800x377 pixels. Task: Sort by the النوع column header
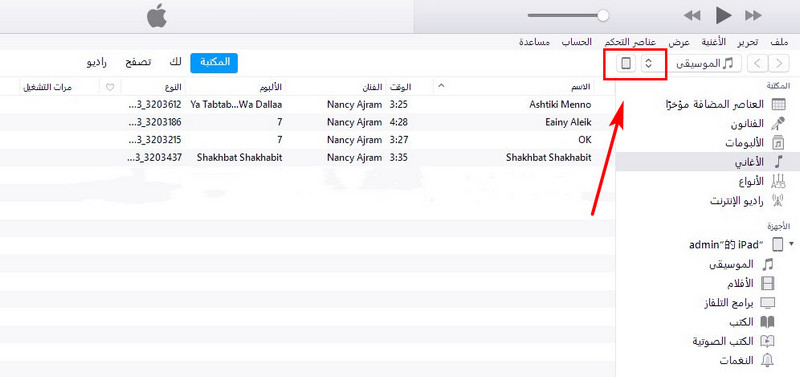click(173, 87)
